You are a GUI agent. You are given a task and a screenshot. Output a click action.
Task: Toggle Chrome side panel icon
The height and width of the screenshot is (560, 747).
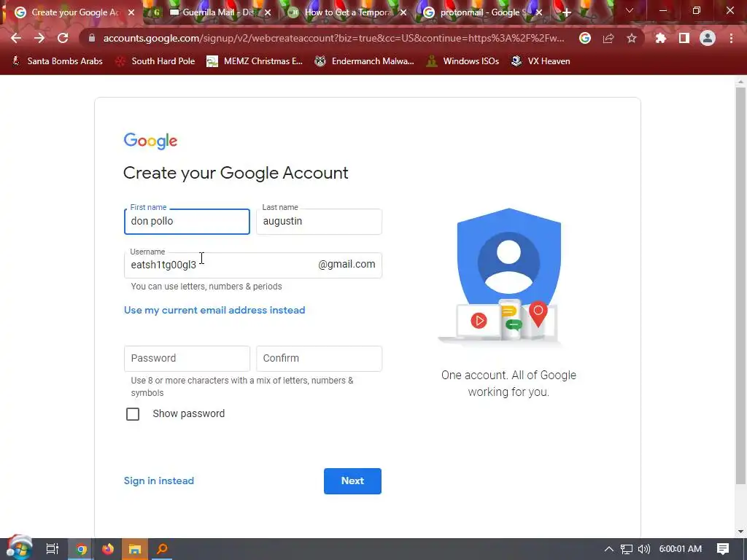[x=684, y=38]
